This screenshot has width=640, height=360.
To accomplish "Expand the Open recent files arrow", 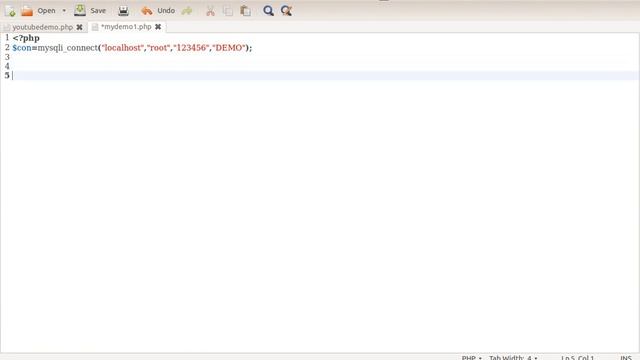I will click(x=64, y=11).
